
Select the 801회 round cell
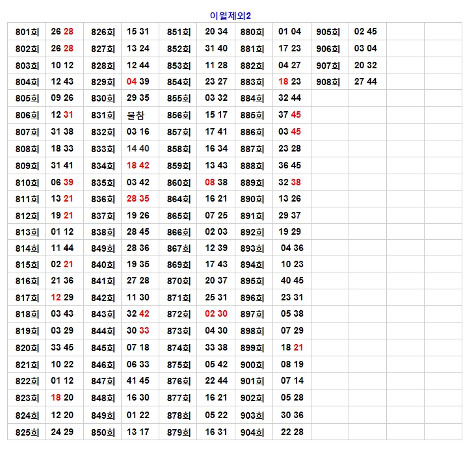(27, 32)
